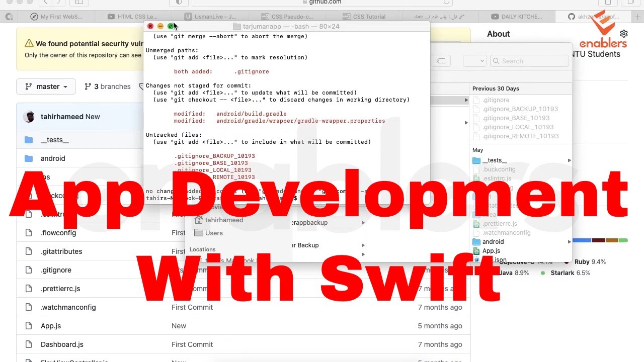Open the .watchmanconfig file link on GitHub
The image size is (644, 362).
[x=68, y=307]
